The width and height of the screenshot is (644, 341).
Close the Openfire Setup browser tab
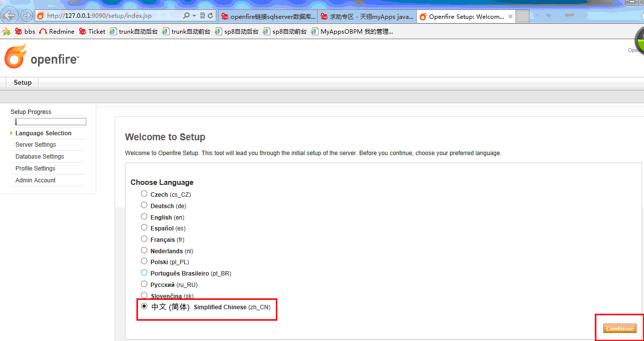pyautogui.click(x=510, y=16)
